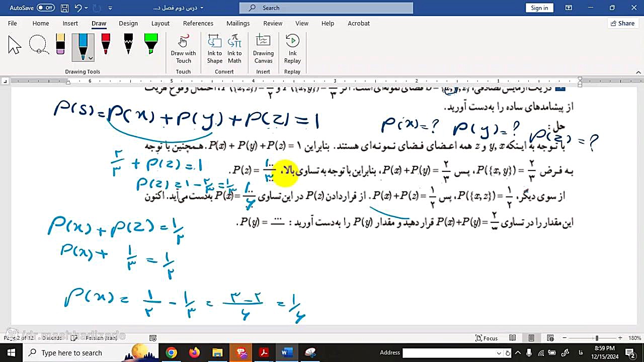This screenshot has width=644, height=362.
Task: Click Ink to Math
Action: [234, 49]
